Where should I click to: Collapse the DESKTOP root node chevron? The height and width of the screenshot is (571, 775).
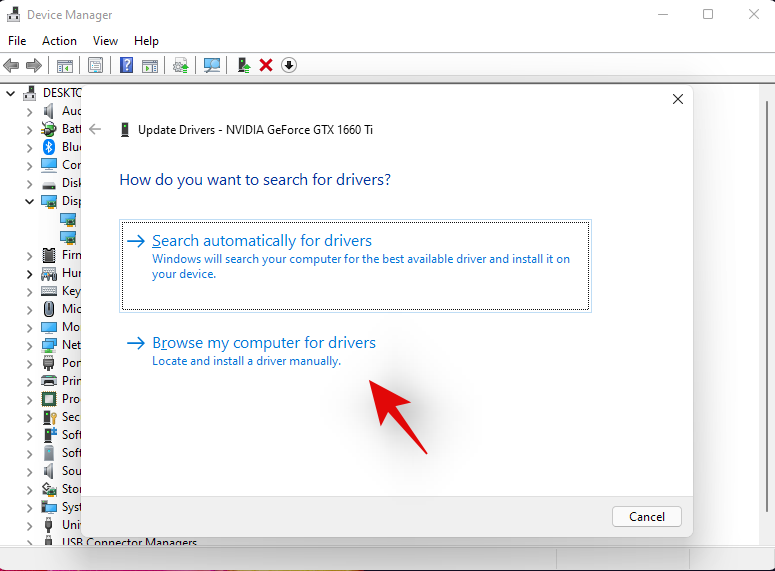10,93
